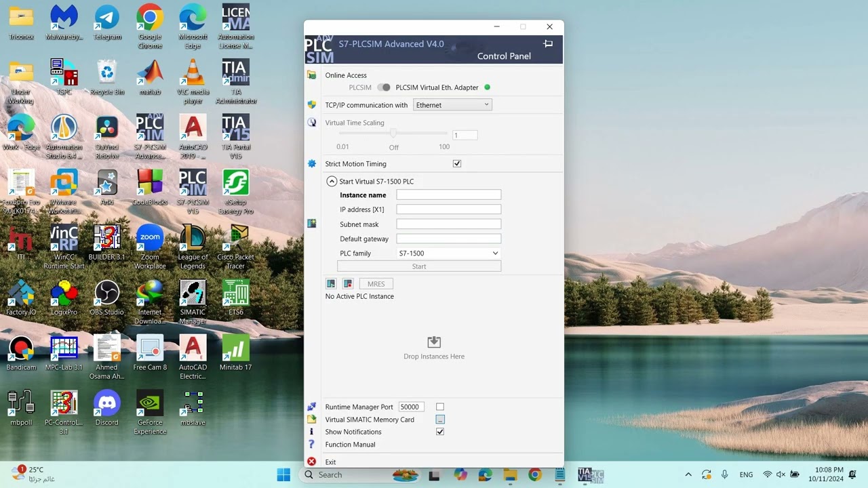
Task: Select the Automation Studio desktop icon
Action: coord(64,137)
